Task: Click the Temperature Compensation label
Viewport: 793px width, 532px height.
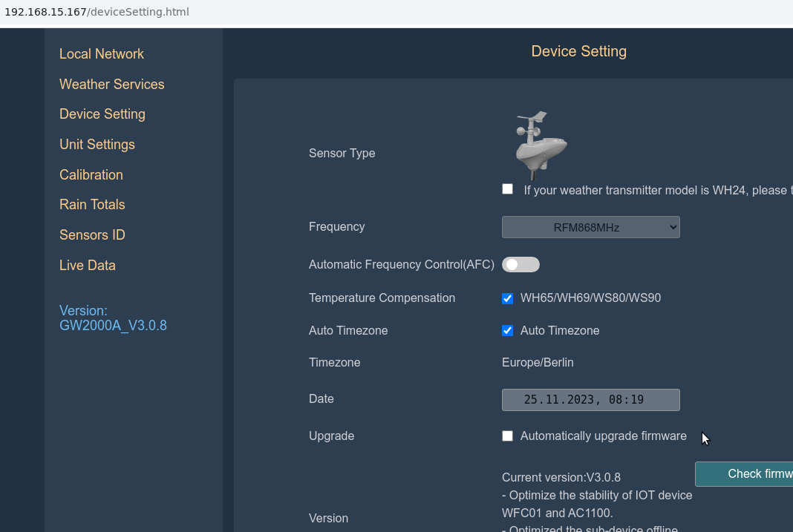Action: [x=382, y=298]
